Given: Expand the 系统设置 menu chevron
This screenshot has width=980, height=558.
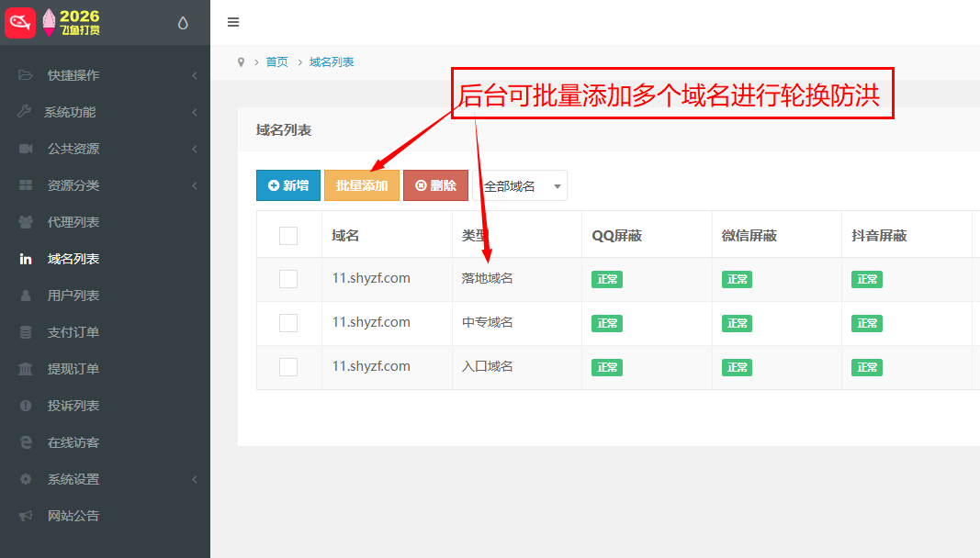Looking at the screenshot, I should pos(195,479).
